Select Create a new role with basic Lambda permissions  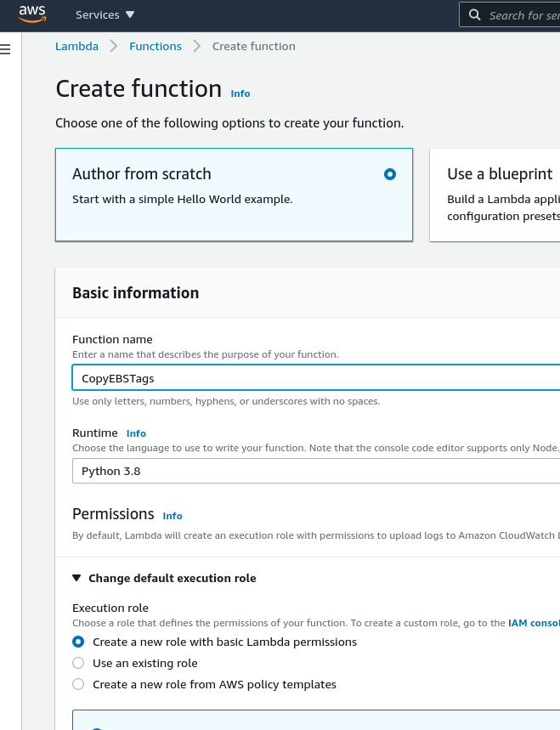[78, 642]
